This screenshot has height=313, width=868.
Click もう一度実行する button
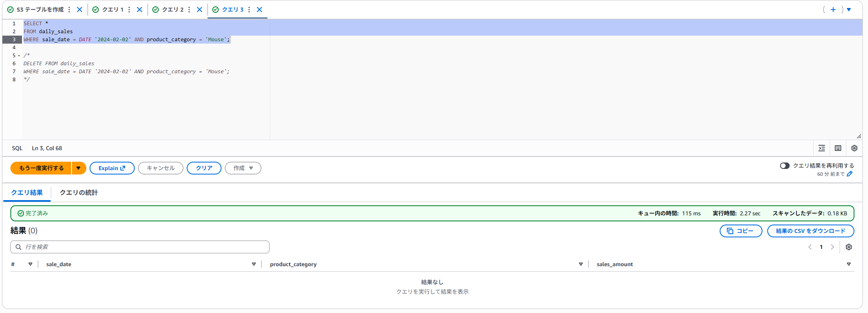click(41, 168)
